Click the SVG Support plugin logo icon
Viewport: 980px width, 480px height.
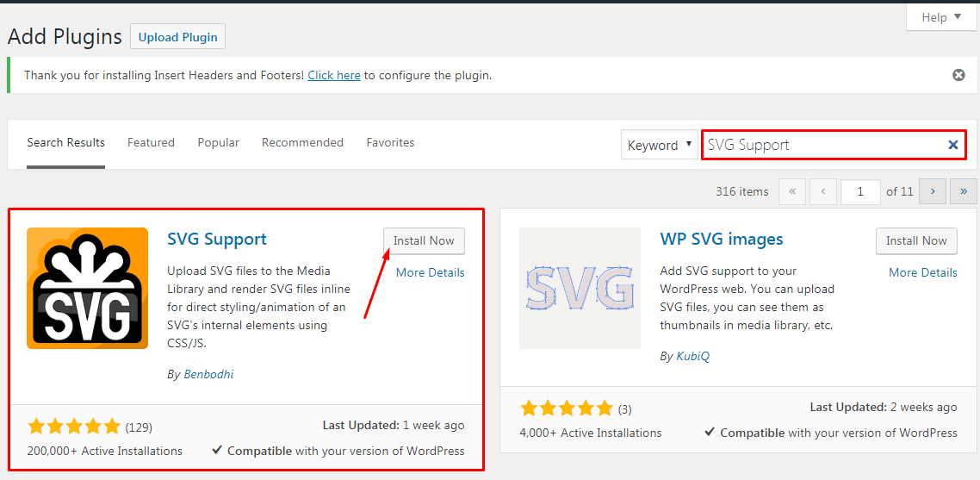88,288
